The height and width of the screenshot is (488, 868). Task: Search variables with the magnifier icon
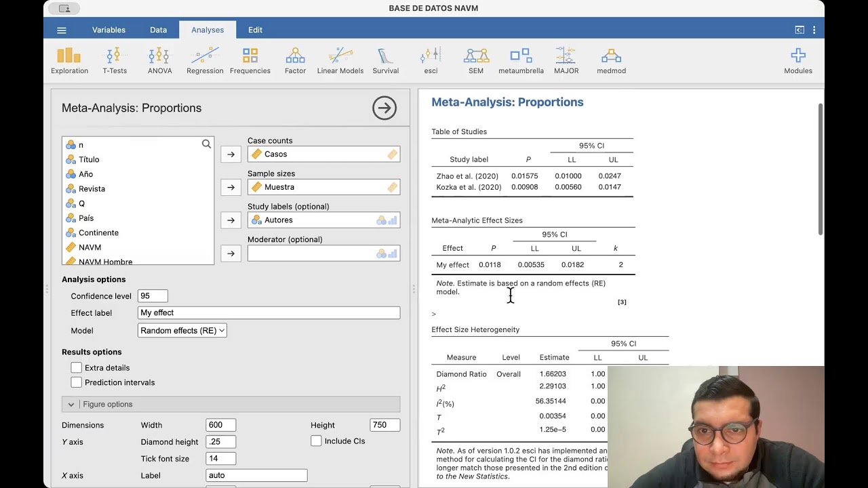[206, 144]
